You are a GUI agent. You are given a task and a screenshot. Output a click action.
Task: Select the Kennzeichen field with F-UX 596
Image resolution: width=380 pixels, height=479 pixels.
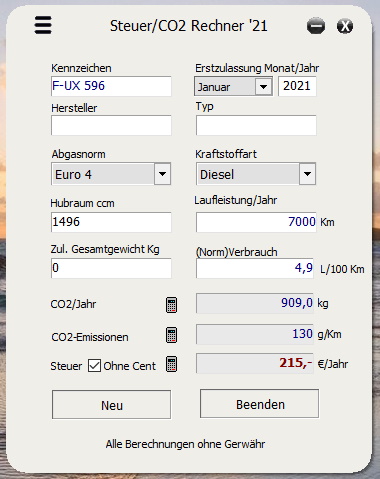111,86
